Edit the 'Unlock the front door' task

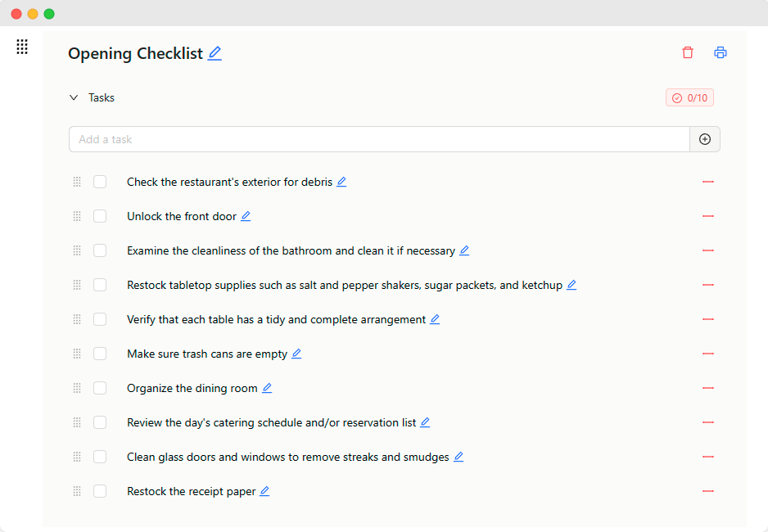[246, 216]
